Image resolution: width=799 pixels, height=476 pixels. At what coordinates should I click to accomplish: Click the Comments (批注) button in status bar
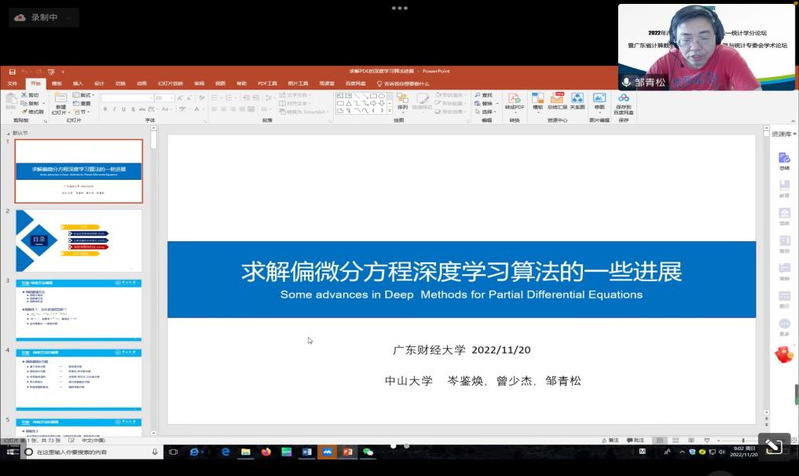coord(635,440)
